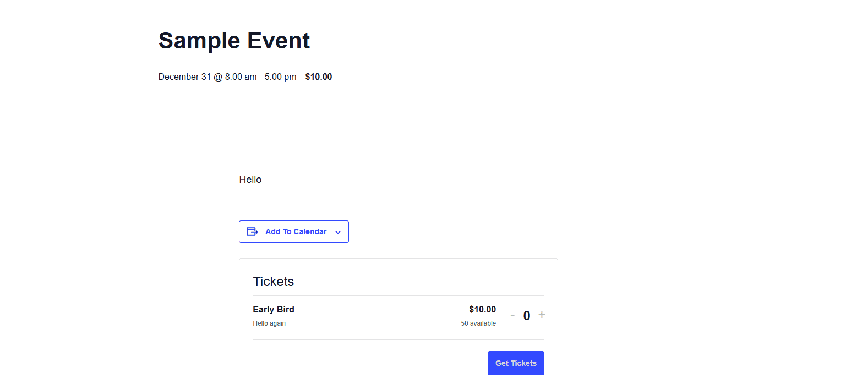Click the Add To Calendar label
This screenshot has width=868, height=383.
click(x=296, y=231)
